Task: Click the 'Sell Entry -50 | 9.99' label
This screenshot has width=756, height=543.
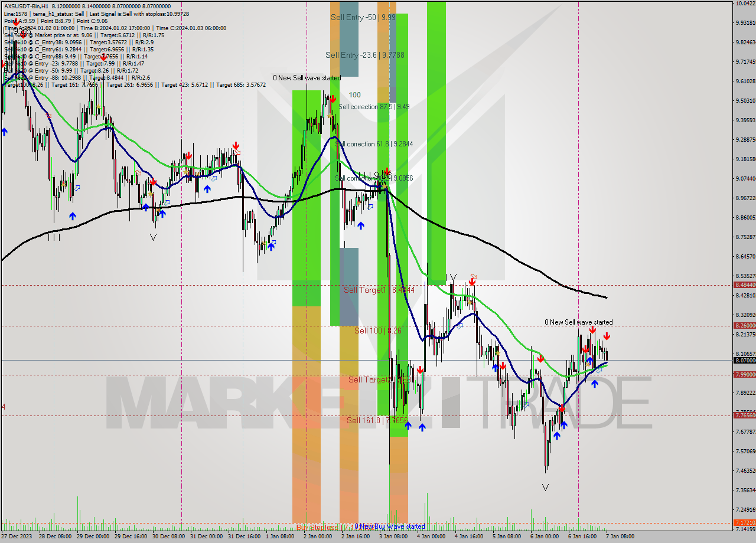Action: coord(363,18)
